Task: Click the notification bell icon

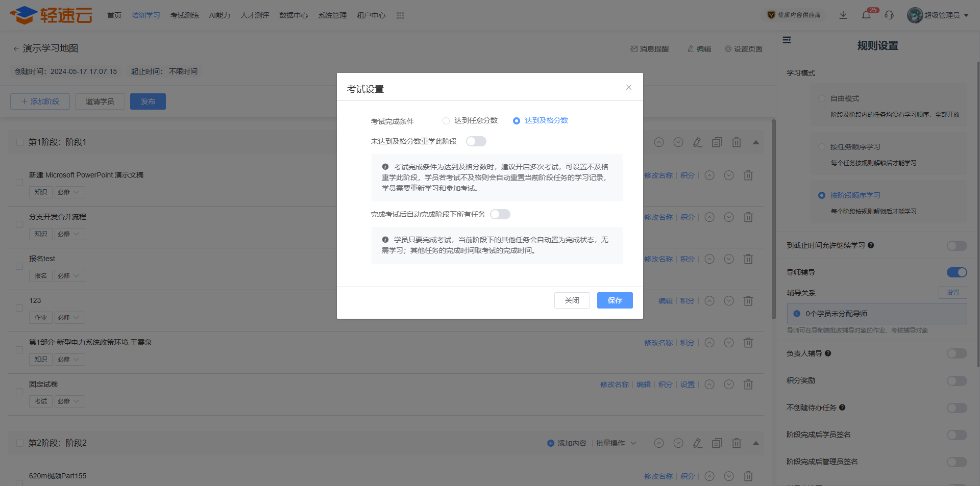Action: 866,15
